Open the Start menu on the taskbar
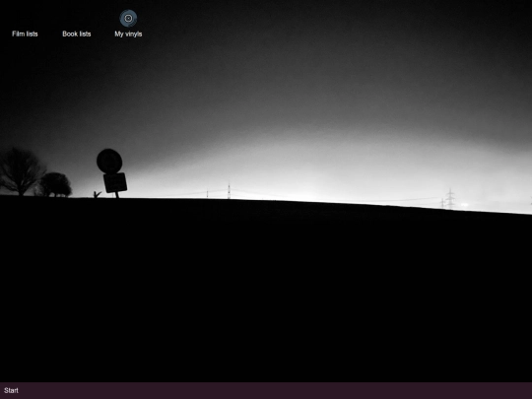Screen dimensions: 532x399 (x=11, y=390)
